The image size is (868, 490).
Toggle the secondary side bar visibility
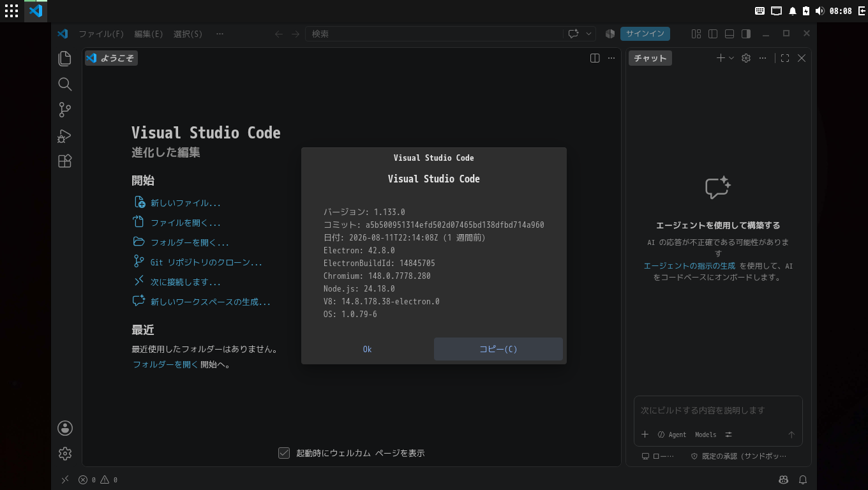pos(746,34)
